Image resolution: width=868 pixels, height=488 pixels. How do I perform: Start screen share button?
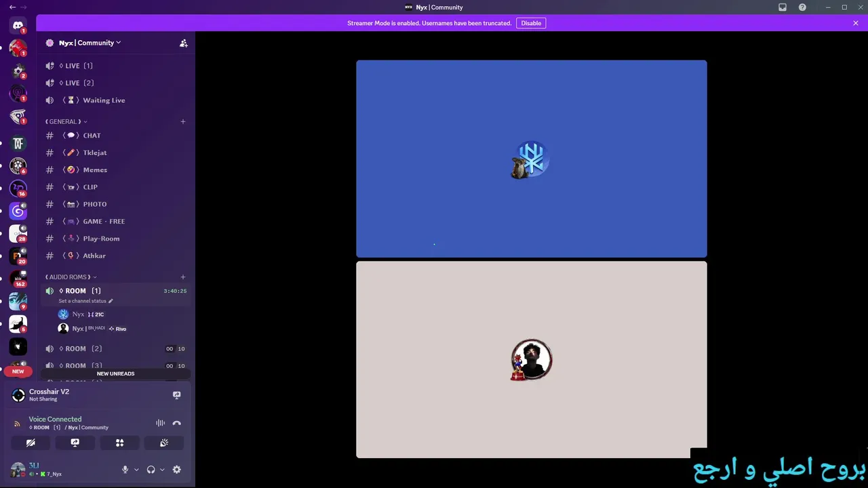[75, 443]
